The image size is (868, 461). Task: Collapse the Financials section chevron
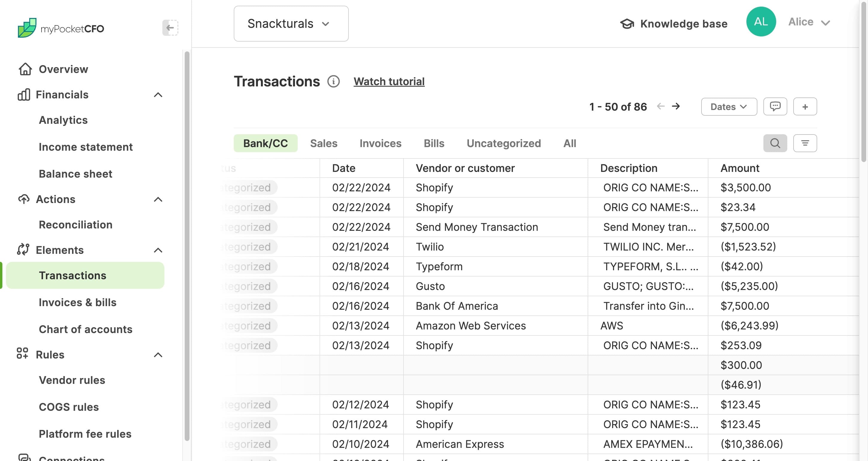tap(158, 95)
